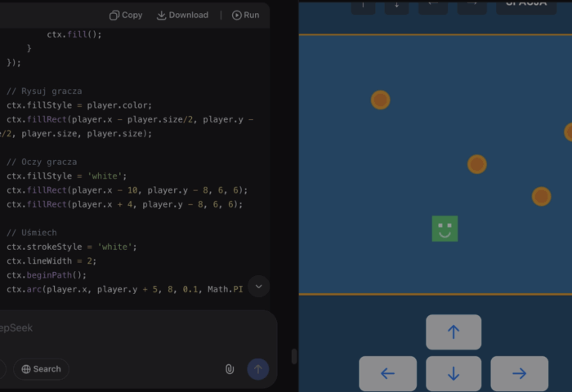Focus the DeepSeek message input field
Image resolution: width=572 pixels, height=392 pixels.
coord(123,328)
